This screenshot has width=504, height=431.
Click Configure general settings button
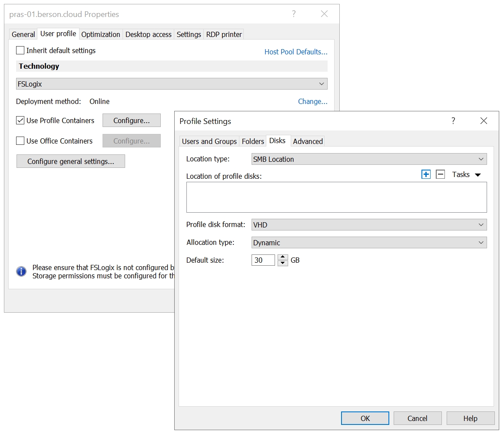(71, 161)
